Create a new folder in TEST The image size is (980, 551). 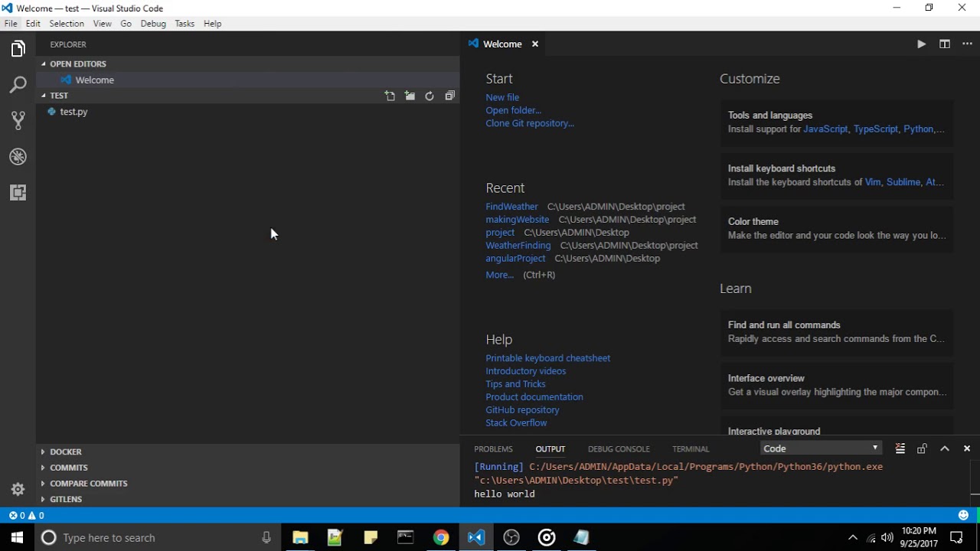[410, 96]
